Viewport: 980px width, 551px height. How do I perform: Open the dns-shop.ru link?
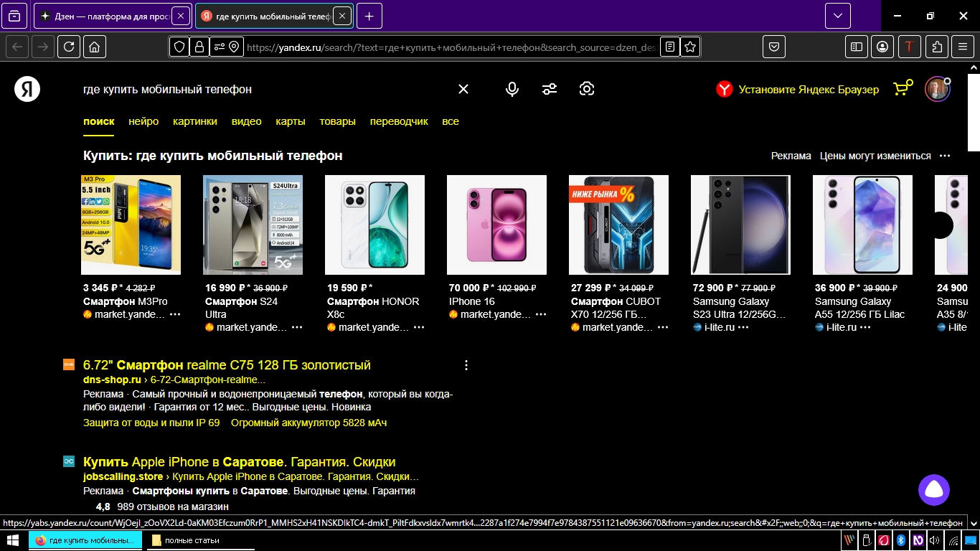[x=112, y=380]
